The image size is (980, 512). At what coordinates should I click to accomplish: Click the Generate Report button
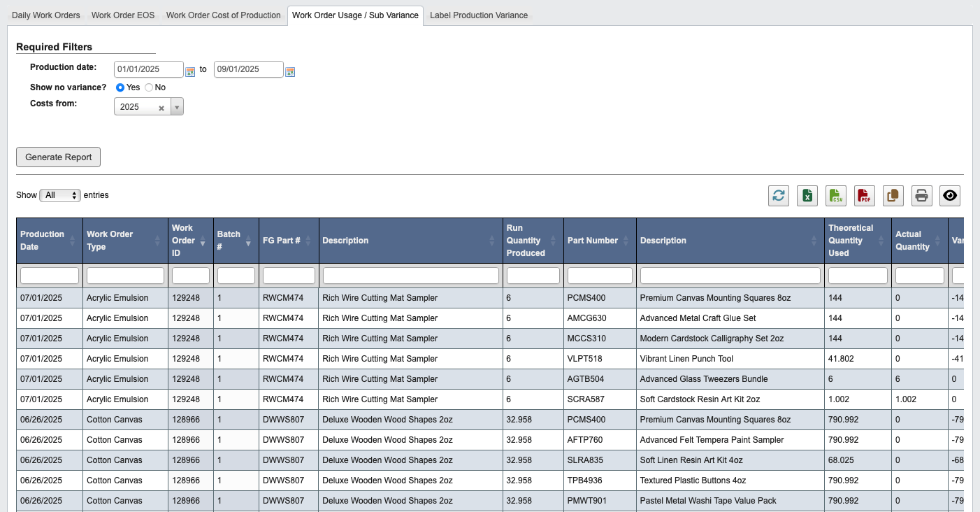pos(58,157)
